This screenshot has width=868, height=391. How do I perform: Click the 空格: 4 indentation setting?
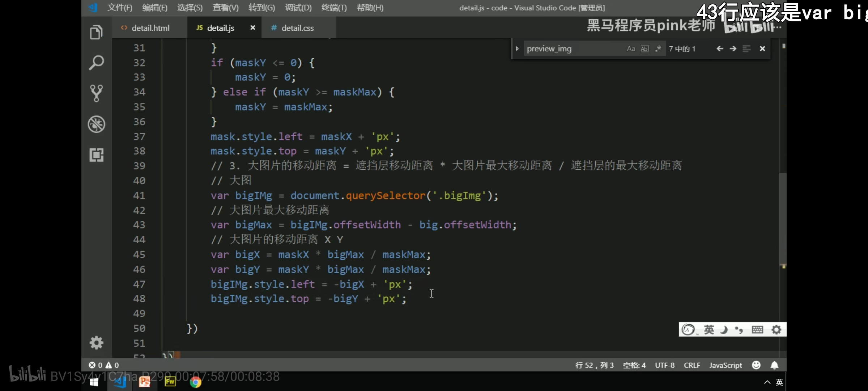[634, 365]
